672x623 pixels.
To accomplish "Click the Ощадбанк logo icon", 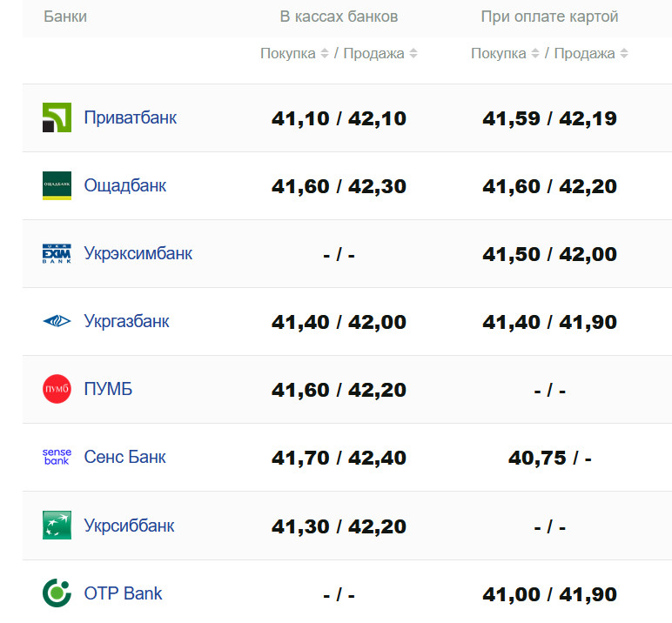I will (x=57, y=185).
